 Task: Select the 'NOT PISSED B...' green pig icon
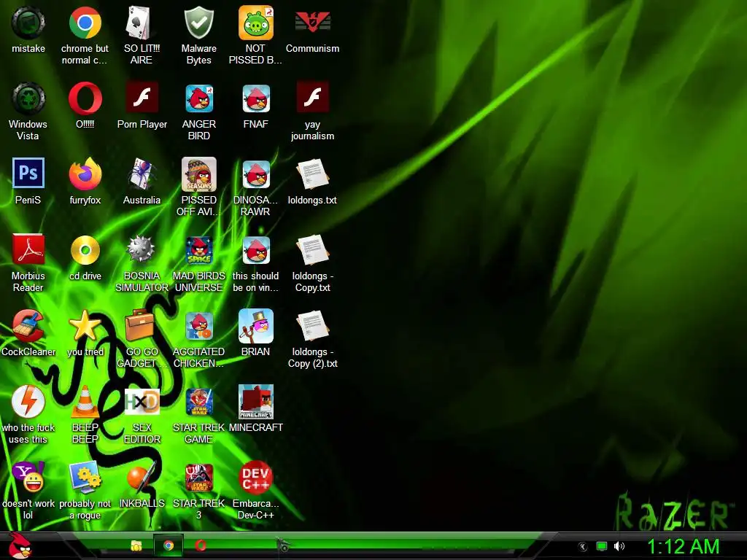(x=256, y=23)
